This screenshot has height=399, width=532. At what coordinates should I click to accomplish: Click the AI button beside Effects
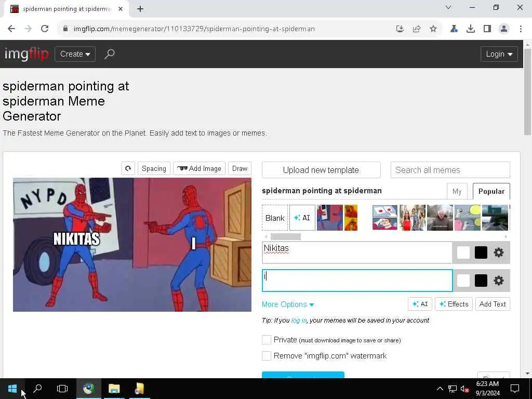point(420,304)
